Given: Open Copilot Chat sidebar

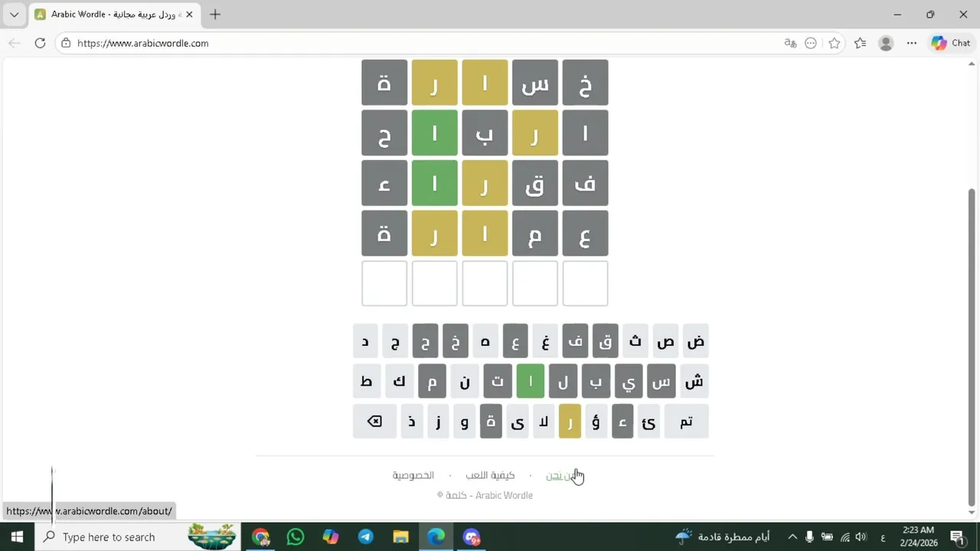Looking at the screenshot, I should pyautogui.click(x=951, y=44).
